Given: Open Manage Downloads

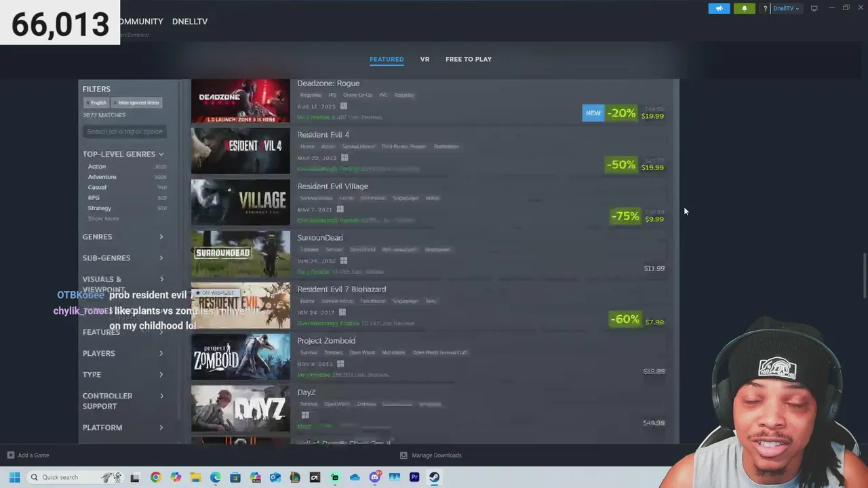Looking at the screenshot, I should tap(431, 455).
